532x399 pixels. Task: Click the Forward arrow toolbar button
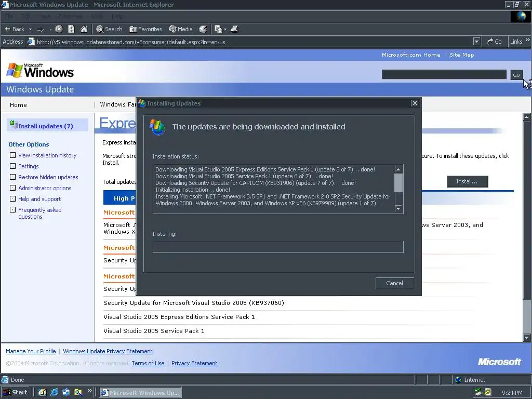(x=41, y=30)
